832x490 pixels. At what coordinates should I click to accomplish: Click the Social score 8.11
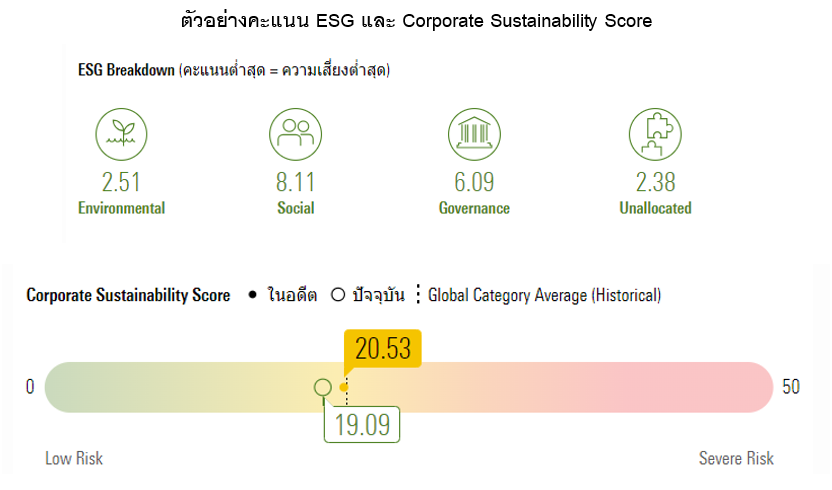295,182
